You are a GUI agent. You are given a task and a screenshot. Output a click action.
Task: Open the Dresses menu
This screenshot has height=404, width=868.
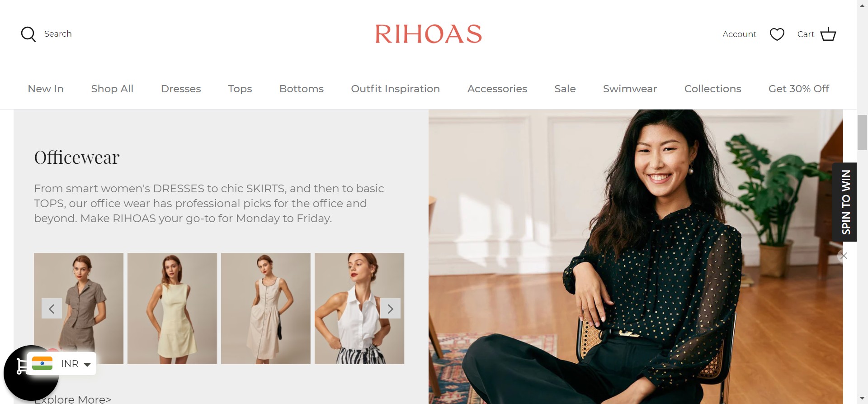click(181, 89)
